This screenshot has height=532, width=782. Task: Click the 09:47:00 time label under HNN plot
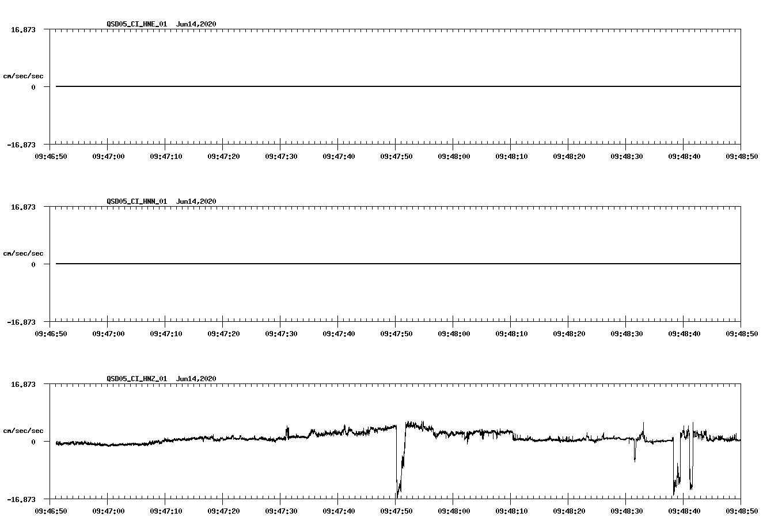point(108,333)
